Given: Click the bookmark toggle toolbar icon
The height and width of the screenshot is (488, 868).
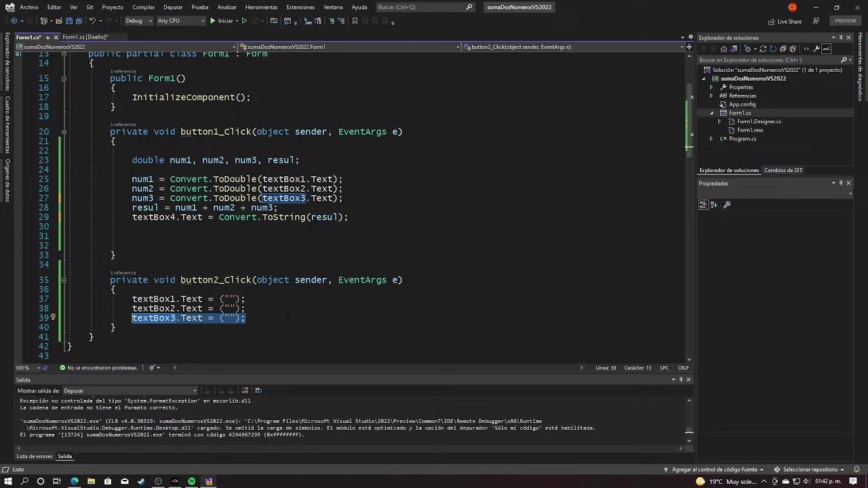Looking at the screenshot, I should (x=355, y=21).
